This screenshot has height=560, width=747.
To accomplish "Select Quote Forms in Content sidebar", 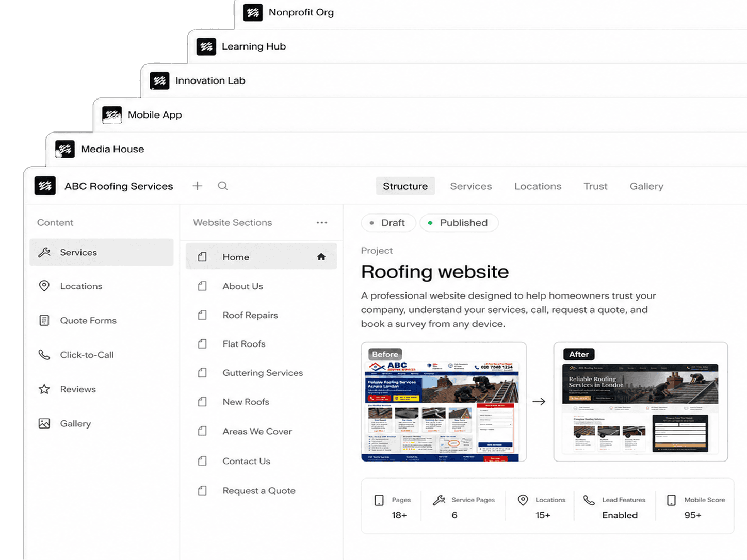I will click(x=102, y=320).
